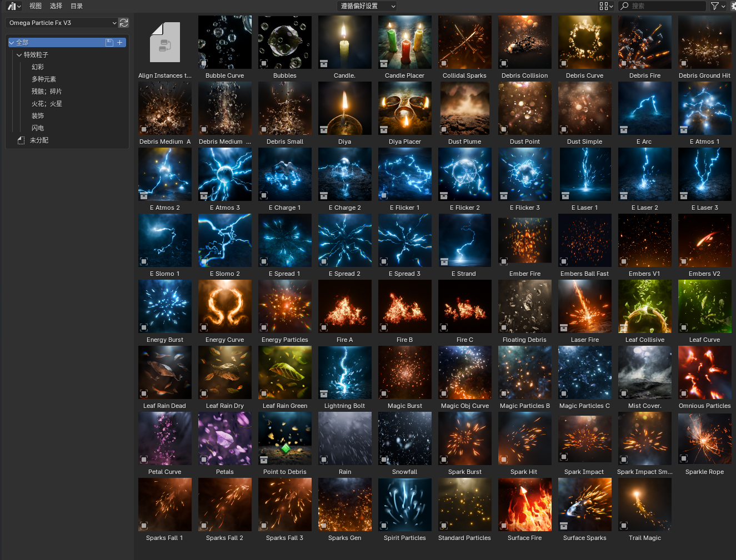Select the 特效粒子 catalog label

coord(36,55)
